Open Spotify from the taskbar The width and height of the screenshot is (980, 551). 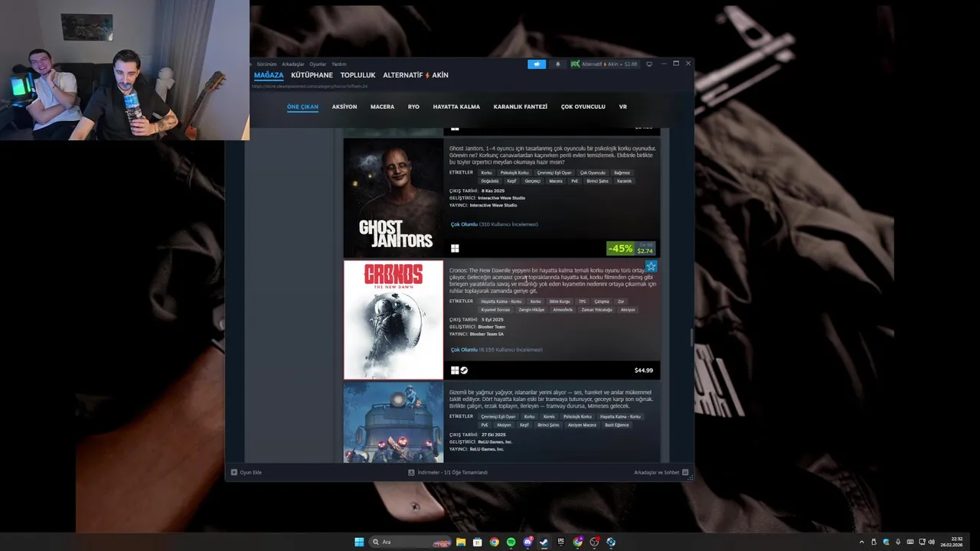[x=511, y=542]
